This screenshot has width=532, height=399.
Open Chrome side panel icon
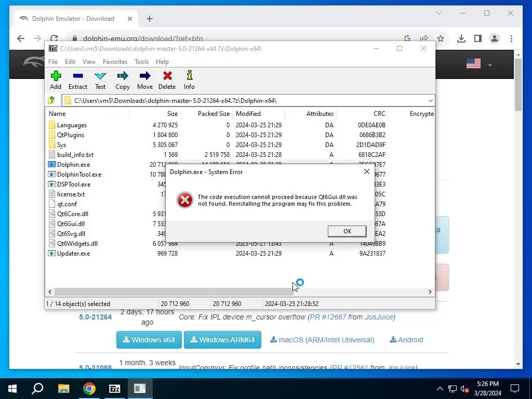click(x=478, y=38)
